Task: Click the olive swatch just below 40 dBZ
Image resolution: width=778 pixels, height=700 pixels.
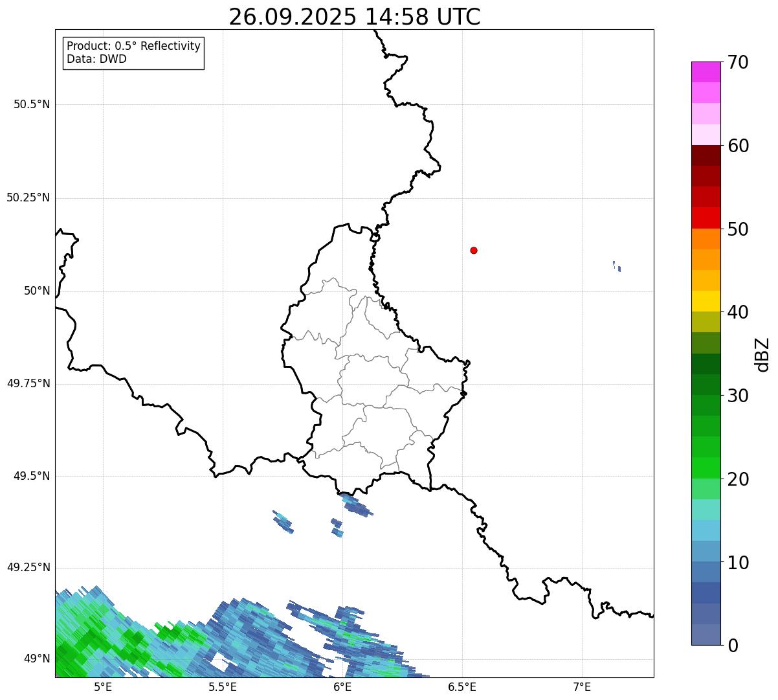Action: [706, 322]
